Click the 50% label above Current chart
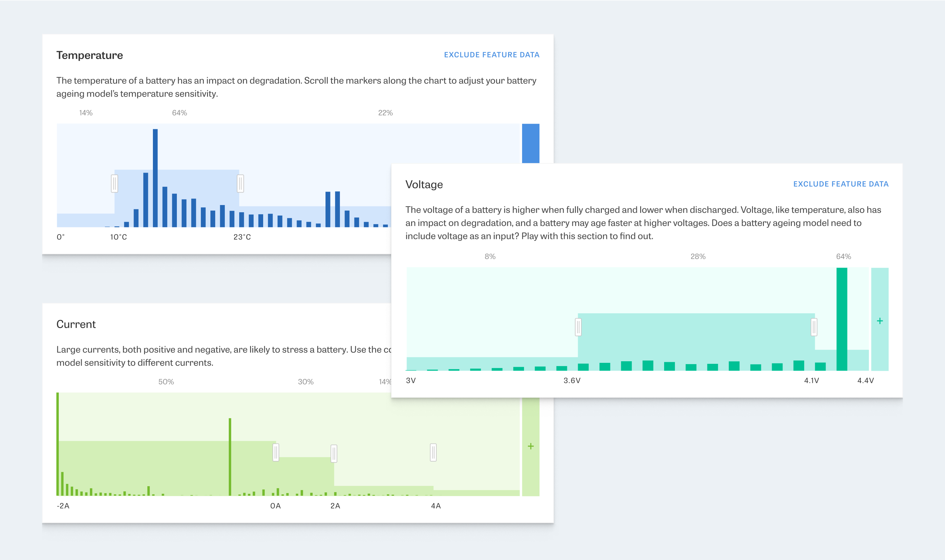The width and height of the screenshot is (945, 560). (x=166, y=382)
